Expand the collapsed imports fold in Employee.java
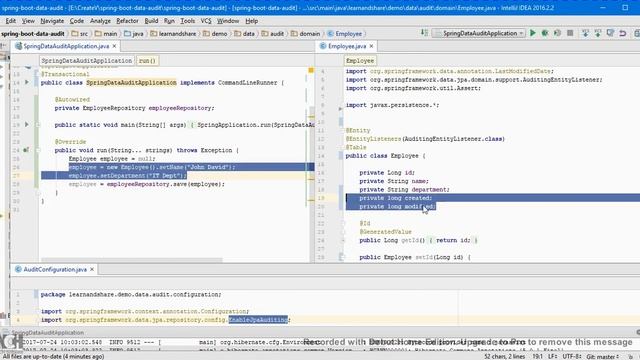The height and width of the screenshot is (360, 640). (340, 109)
